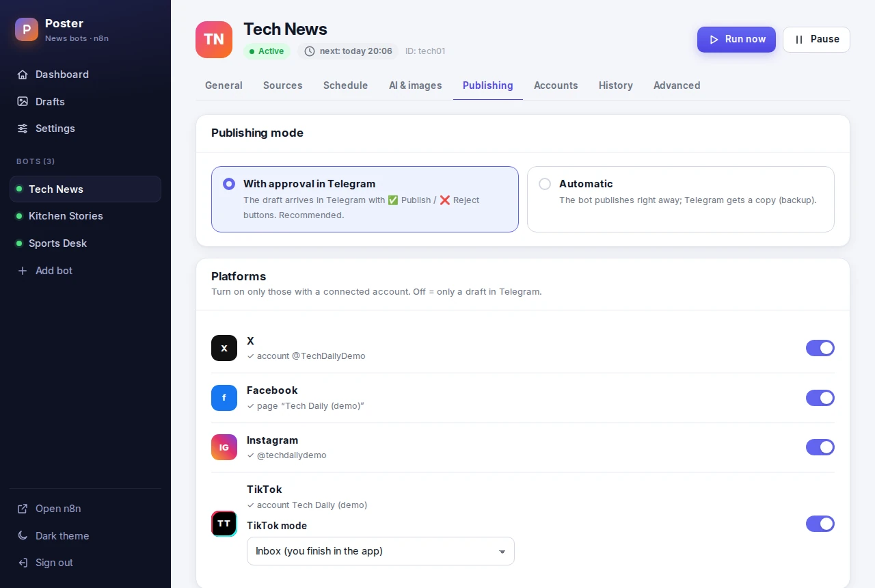Open the Kitchen Stories bot
875x588 pixels.
[85, 216]
